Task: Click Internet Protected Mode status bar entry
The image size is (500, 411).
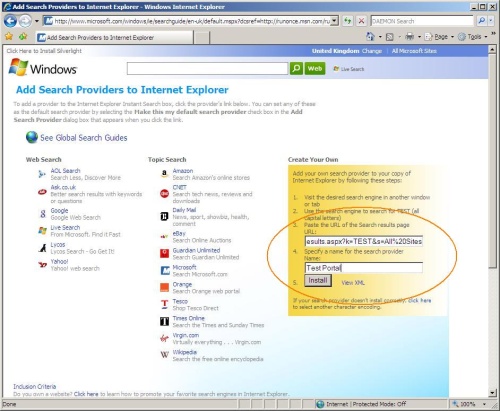Action: click(x=362, y=404)
